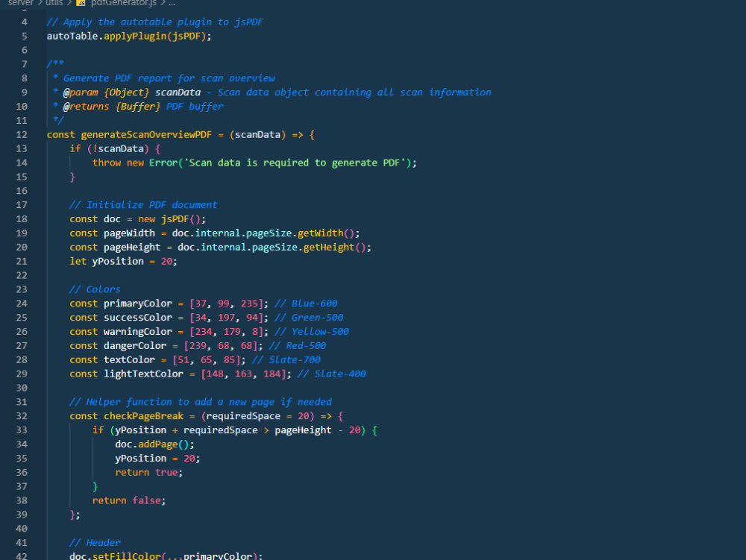Viewport: 746px width, 560px height.
Task: Click 'getWidth' method on line 19
Action: 320,233
